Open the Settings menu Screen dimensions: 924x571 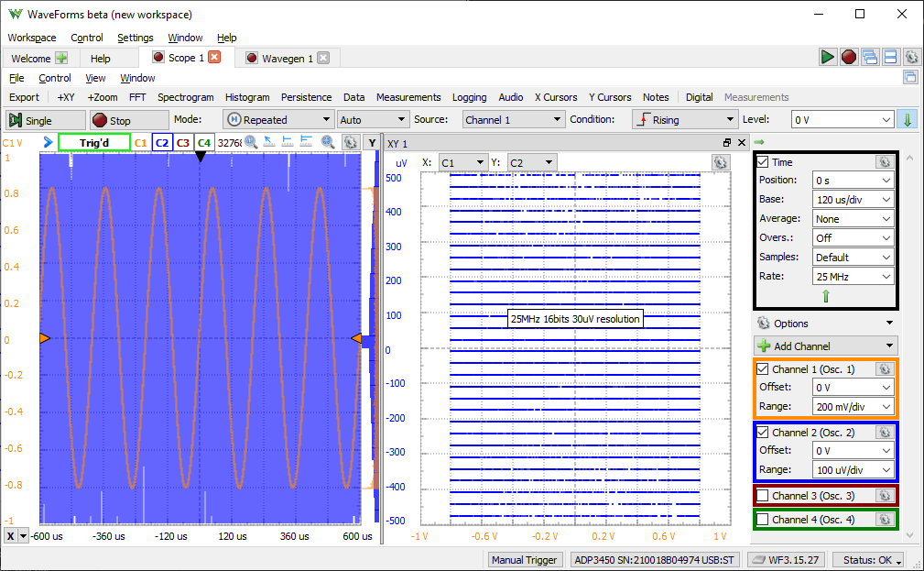[x=136, y=38]
